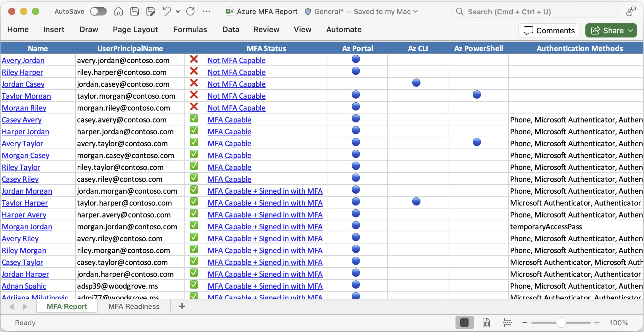The height and width of the screenshot is (332, 644).
Task: Click the zoom in plus icon
Action: pos(597,322)
